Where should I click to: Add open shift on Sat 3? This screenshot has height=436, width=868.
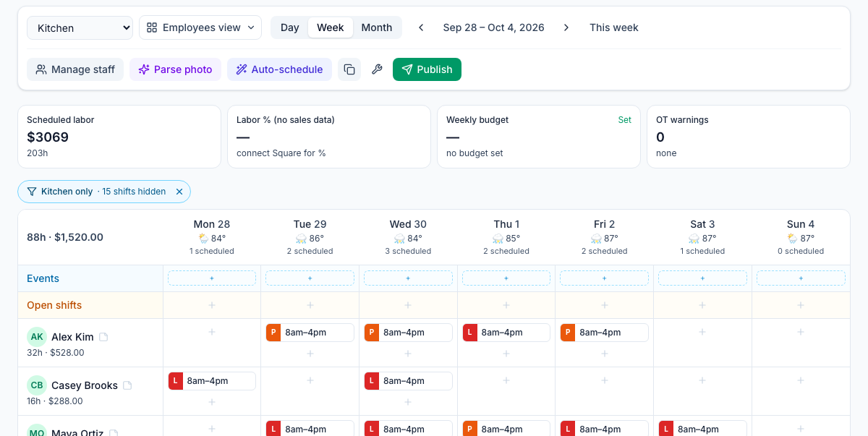click(702, 305)
